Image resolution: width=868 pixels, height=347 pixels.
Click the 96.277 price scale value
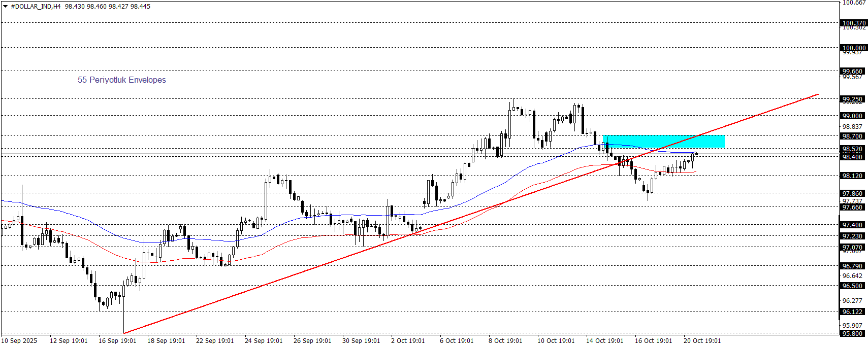click(852, 301)
